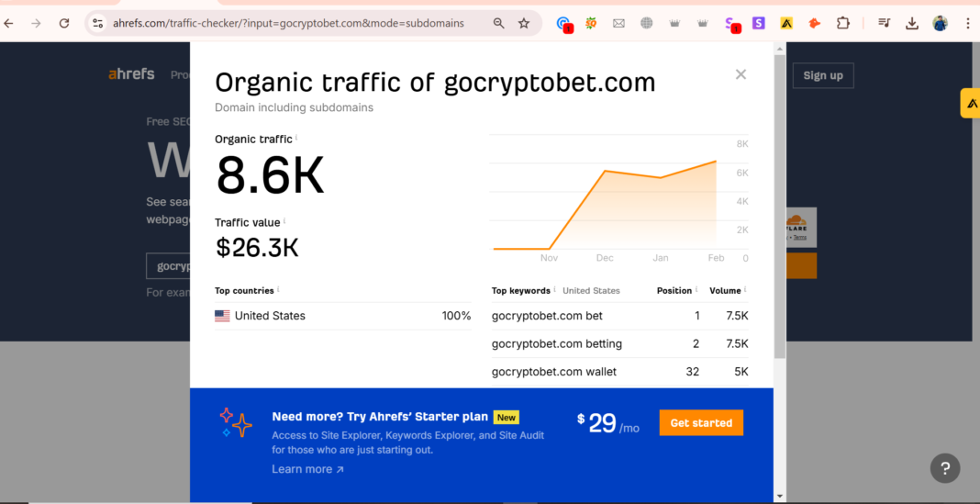
Task: Click keyword 'gocryptobet.com bet'
Action: click(547, 316)
